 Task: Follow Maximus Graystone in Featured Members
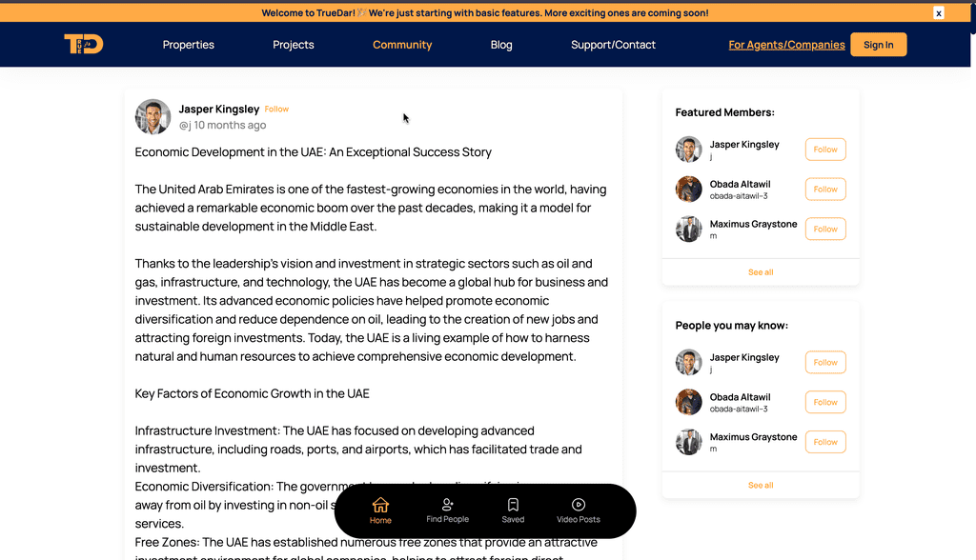[825, 229]
